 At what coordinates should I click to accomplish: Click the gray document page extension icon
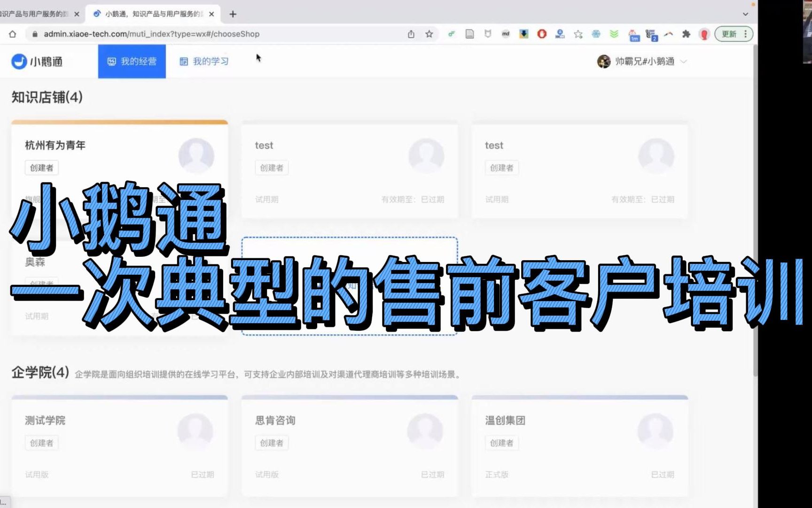pyautogui.click(x=469, y=34)
